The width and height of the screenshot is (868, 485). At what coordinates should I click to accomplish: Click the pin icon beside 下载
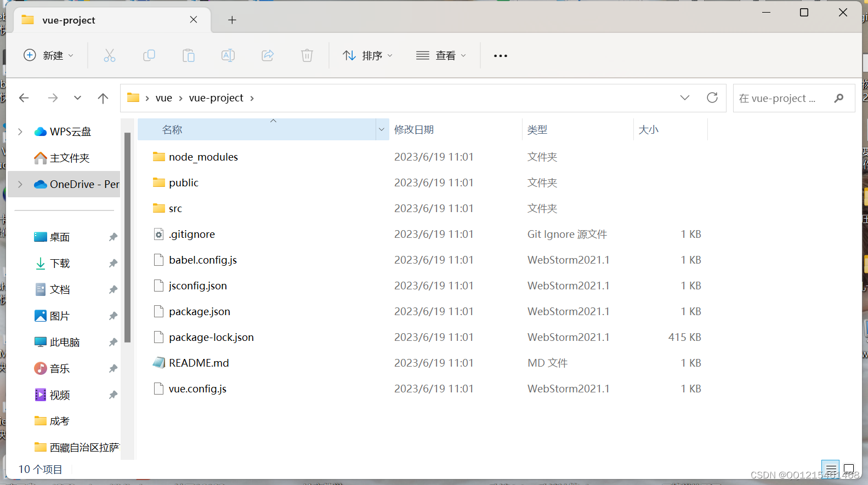click(x=113, y=263)
